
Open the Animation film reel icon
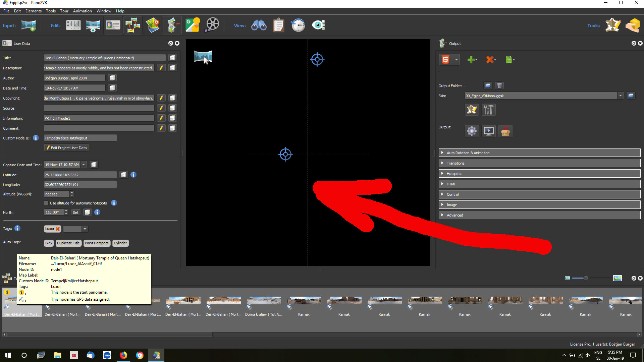point(212,25)
